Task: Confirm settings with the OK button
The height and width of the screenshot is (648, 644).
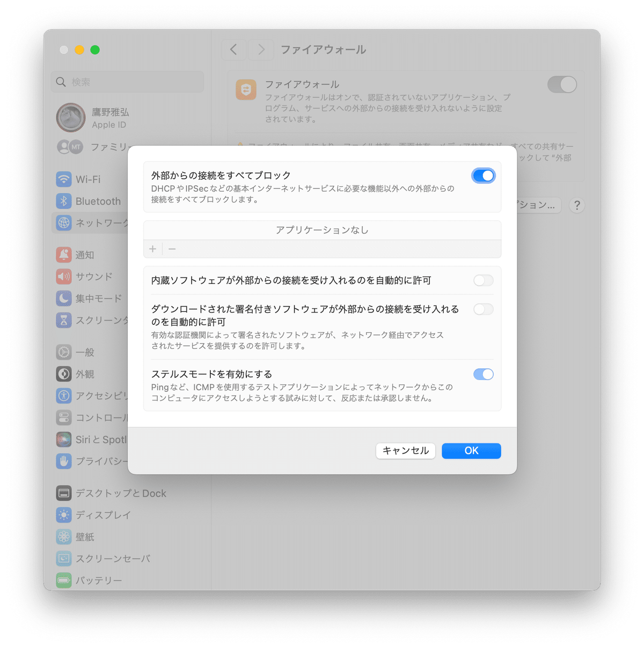Action: [x=471, y=450]
